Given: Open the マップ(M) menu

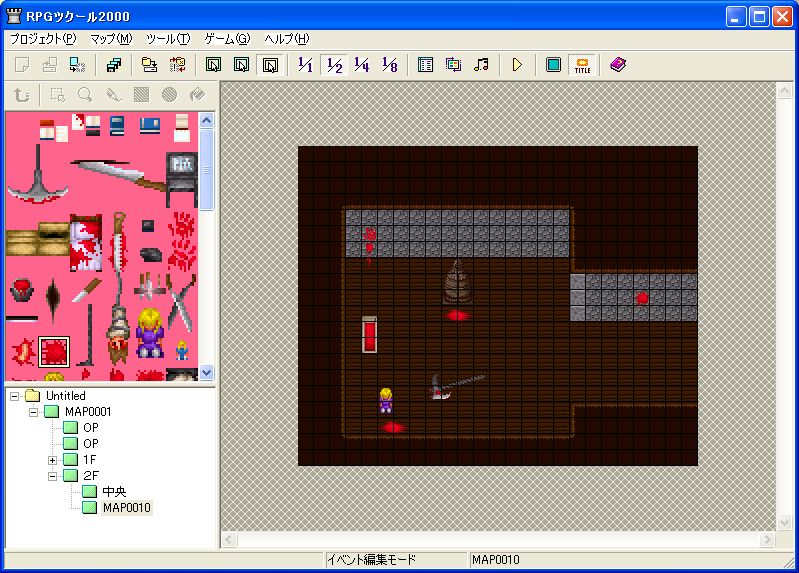Looking at the screenshot, I should pyautogui.click(x=111, y=39).
